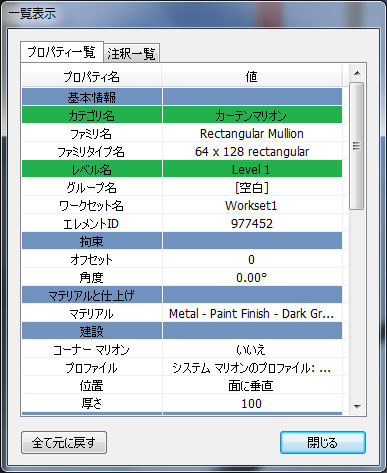
Task: Click the 値 column header
Action: coord(252,77)
